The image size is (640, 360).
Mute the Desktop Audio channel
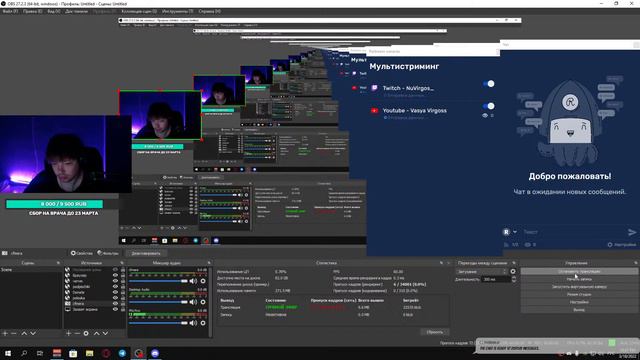(x=193, y=302)
